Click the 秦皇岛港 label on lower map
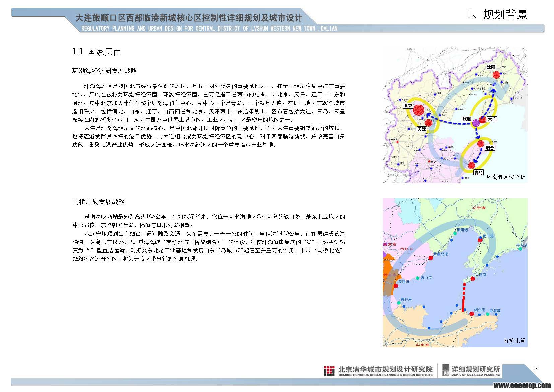This screenshot has height=392, width=554. point(441,254)
